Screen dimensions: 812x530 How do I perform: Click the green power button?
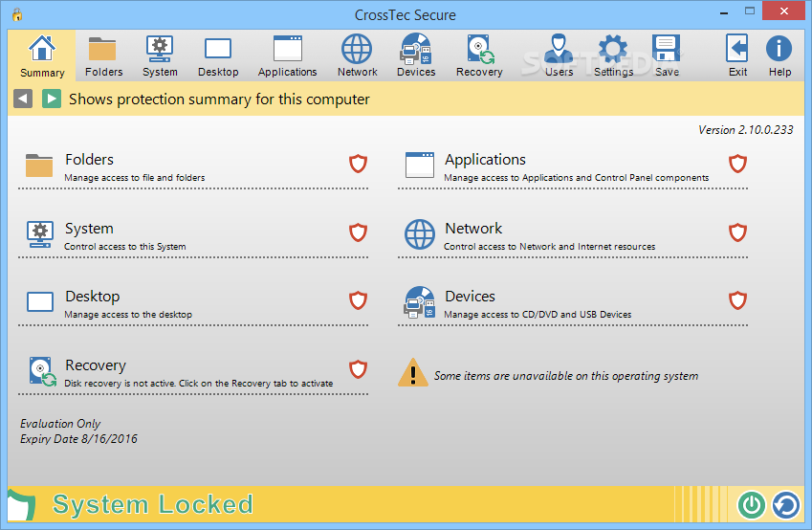click(752, 504)
